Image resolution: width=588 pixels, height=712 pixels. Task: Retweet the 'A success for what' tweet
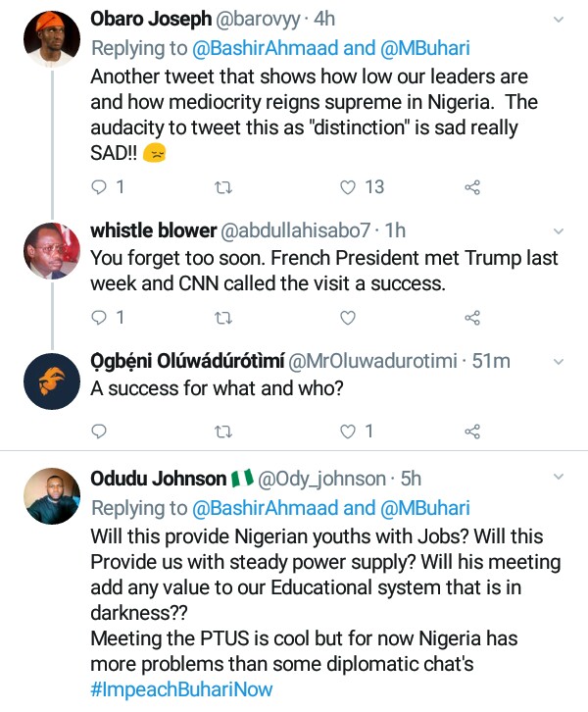[222, 432]
